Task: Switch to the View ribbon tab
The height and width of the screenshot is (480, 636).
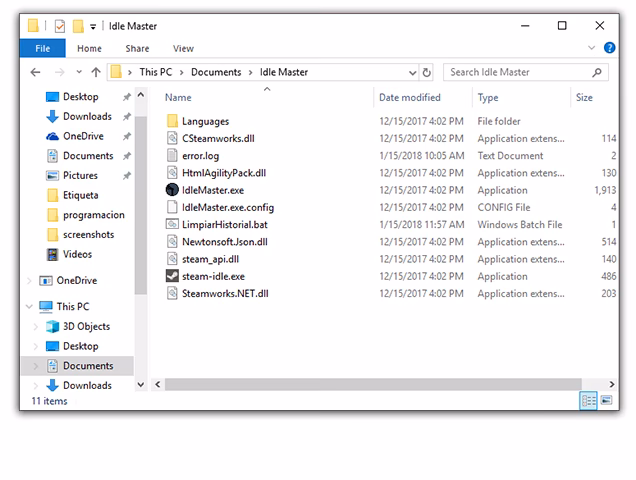Action: pyautogui.click(x=183, y=48)
